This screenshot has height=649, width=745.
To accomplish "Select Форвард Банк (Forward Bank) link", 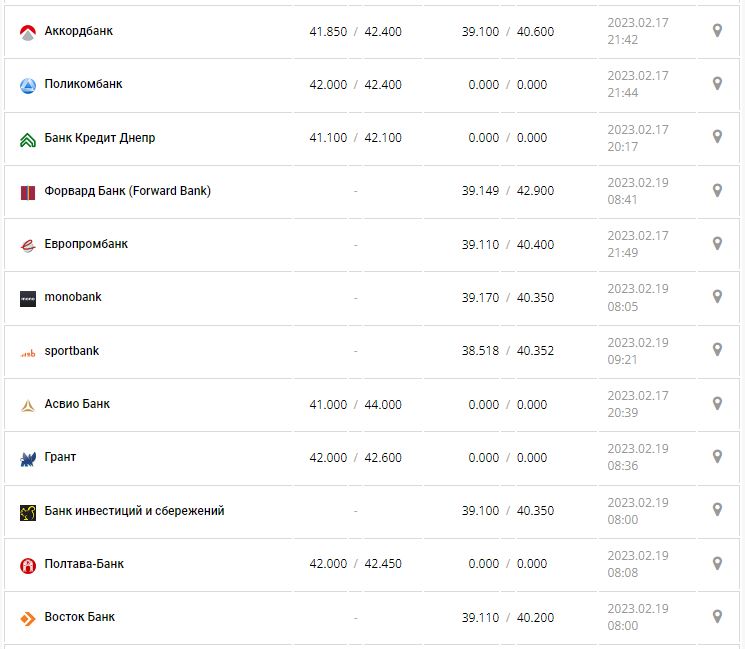I will pyautogui.click(x=128, y=191).
